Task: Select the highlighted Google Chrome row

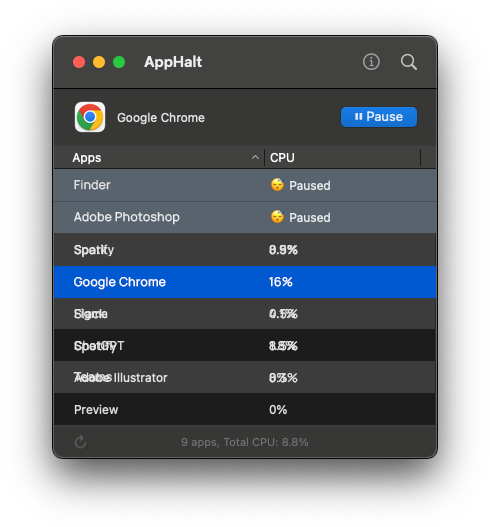Action: click(245, 282)
